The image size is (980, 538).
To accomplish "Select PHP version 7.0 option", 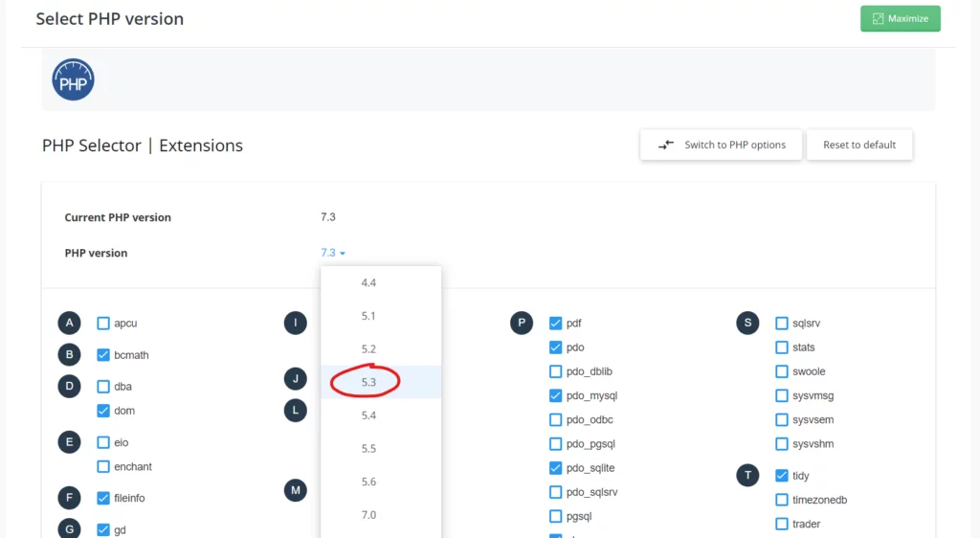I will [381, 515].
